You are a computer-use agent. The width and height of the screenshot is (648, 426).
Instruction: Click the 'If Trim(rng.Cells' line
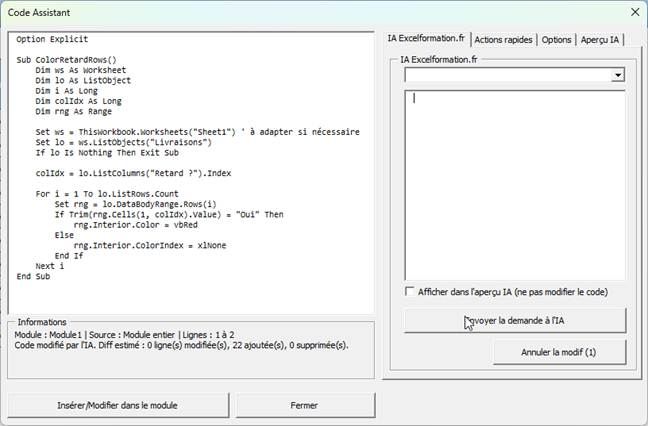point(169,215)
